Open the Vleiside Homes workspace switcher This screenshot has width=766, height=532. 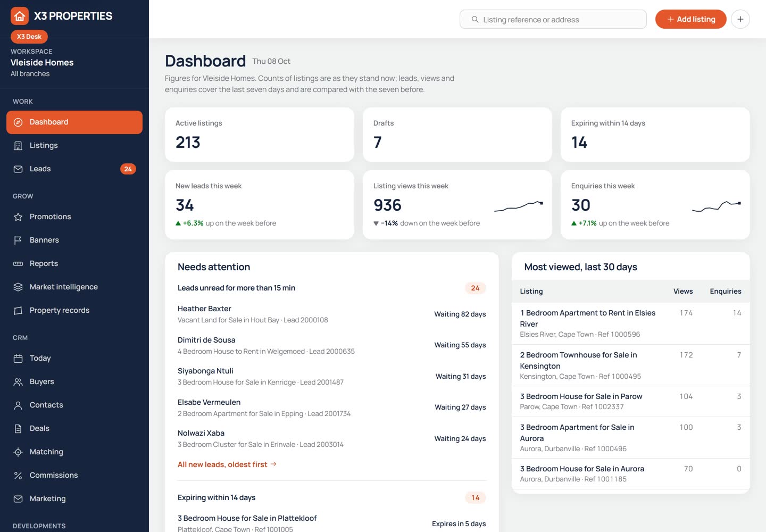(74, 63)
